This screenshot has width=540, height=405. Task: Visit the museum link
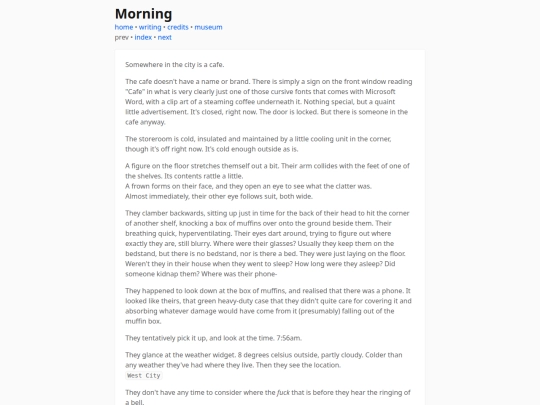coord(208,27)
